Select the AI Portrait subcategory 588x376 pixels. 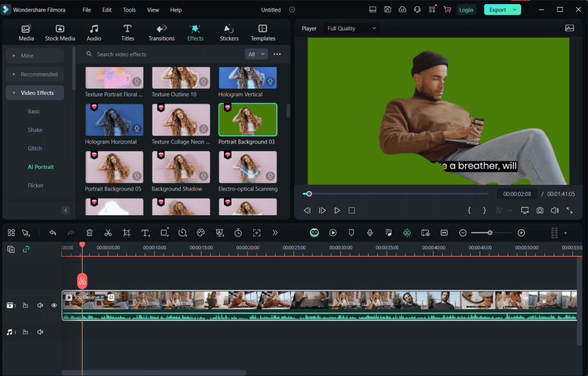tap(41, 167)
